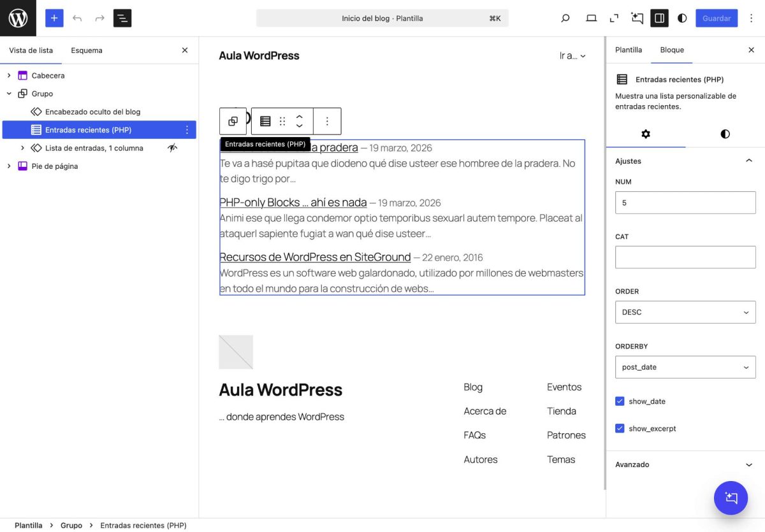Open the Entradas recientes block parent selector icon
This screenshot has width=765, height=532.
[233, 120]
